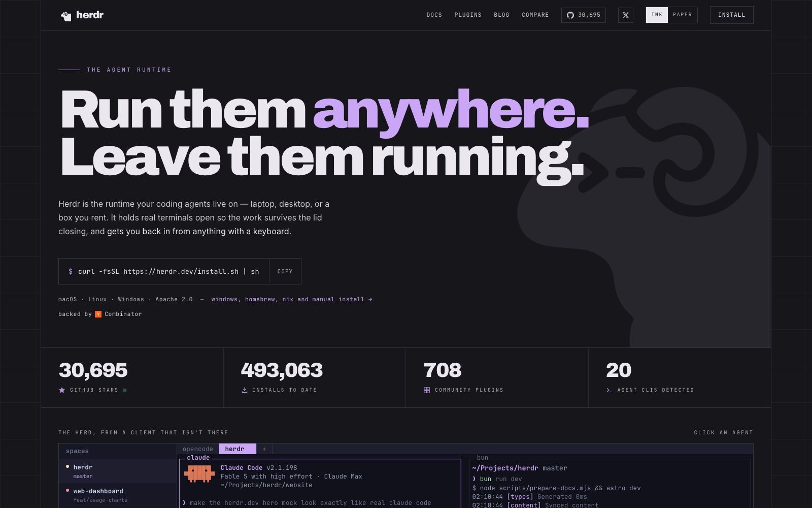Click '~/Projects/herdr master' terminal path
Image resolution: width=812 pixels, height=508 pixels.
[520, 468]
